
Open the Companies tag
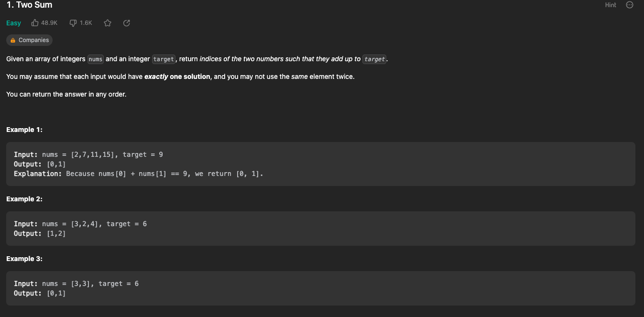[29, 40]
